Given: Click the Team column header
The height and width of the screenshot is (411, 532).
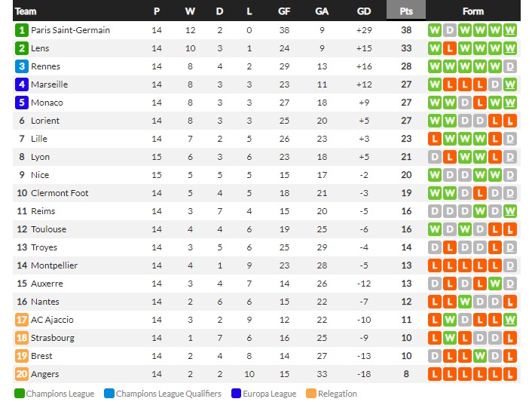Looking at the screenshot, I should coord(26,11).
